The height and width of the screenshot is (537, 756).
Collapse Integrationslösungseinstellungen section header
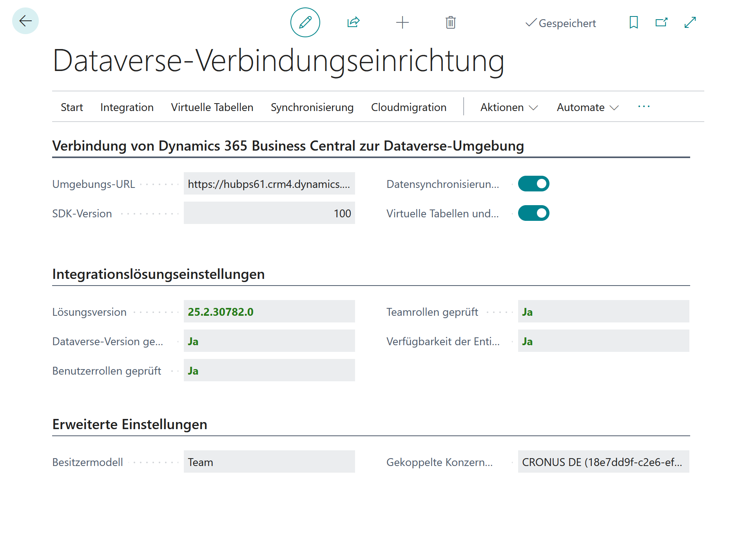pyautogui.click(x=158, y=274)
